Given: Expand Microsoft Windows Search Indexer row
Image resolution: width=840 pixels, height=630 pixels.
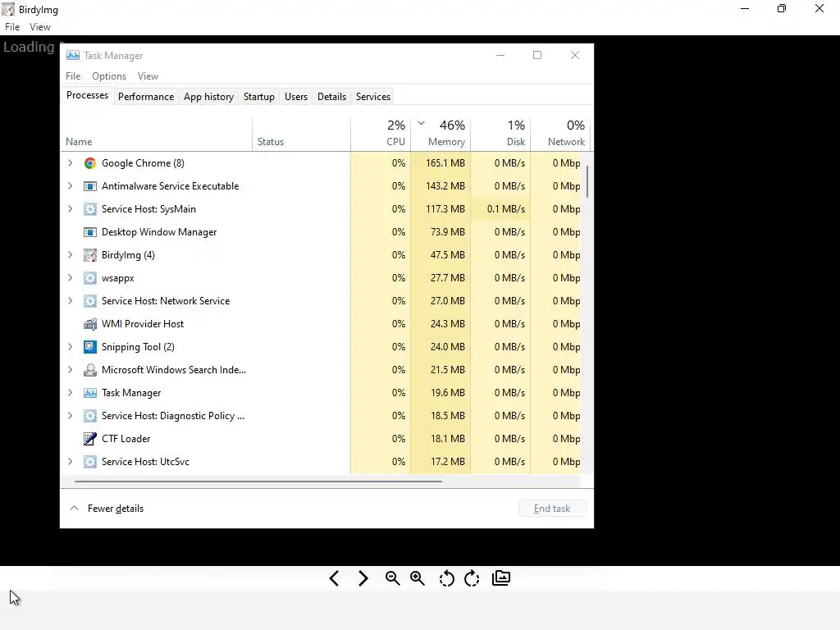Looking at the screenshot, I should point(71,370).
